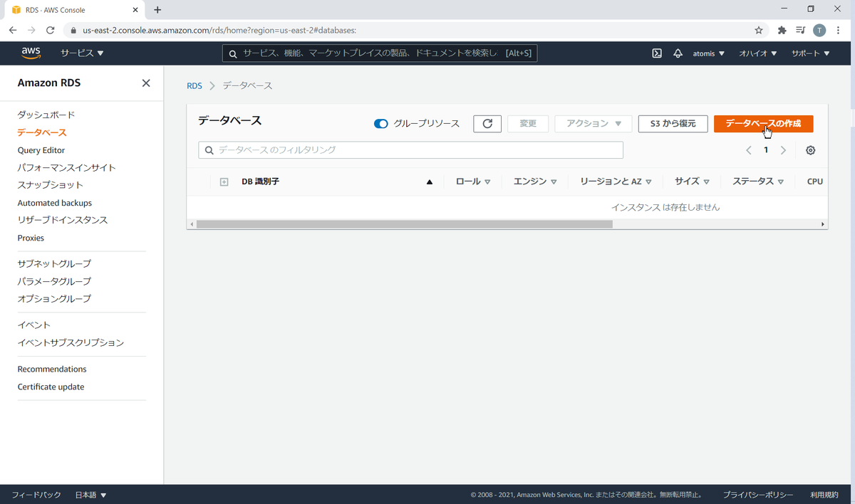Expand all rows plus icon in table header
This screenshot has height=504, width=855.
224,182
